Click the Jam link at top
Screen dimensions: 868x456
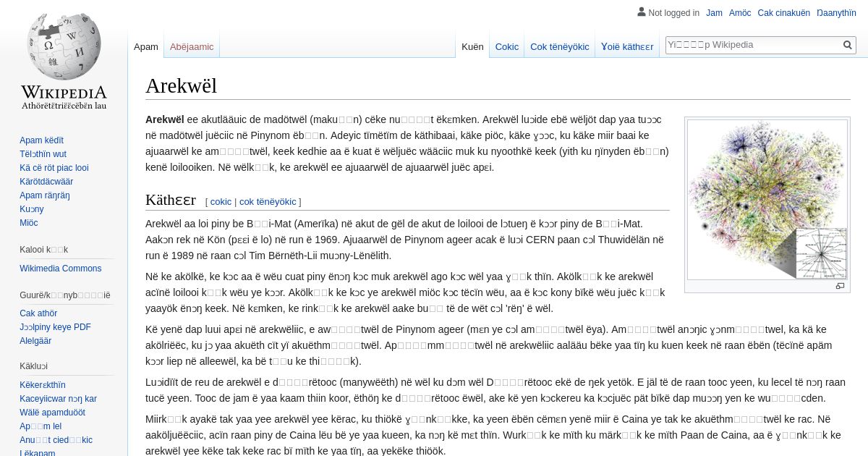pyautogui.click(x=714, y=13)
